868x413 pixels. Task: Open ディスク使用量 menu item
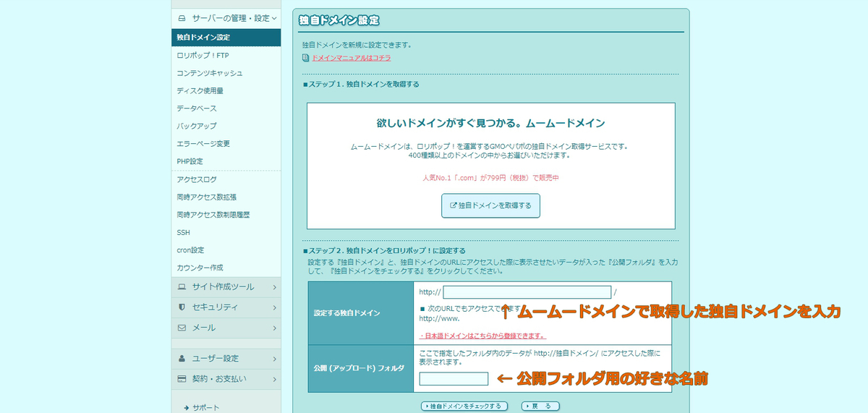(x=226, y=90)
